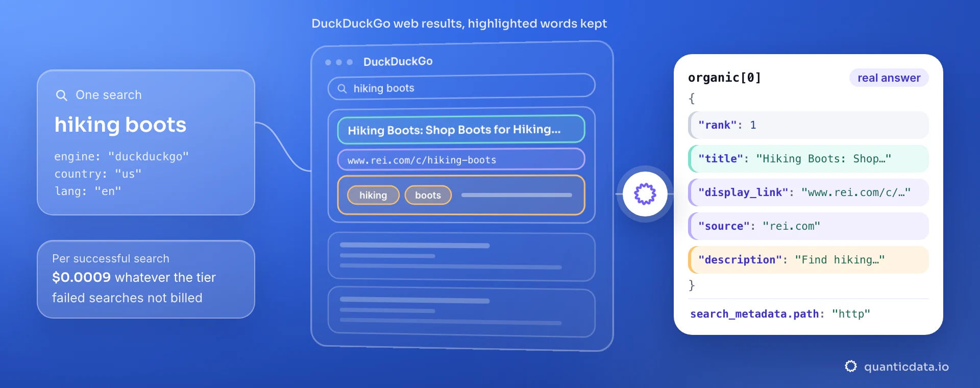Image resolution: width=980 pixels, height=388 pixels.
Task: Select the "display_link" JSON row
Action: [808, 192]
